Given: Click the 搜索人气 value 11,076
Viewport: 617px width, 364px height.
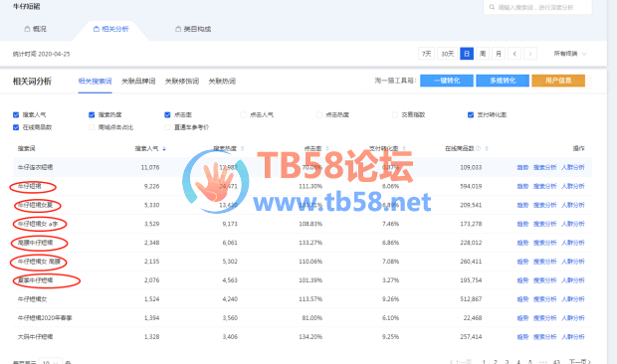Looking at the screenshot, I should point(150,167).
